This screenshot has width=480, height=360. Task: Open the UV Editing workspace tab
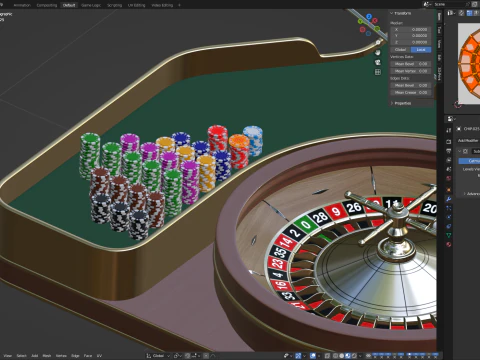click(x=137, y=5)
